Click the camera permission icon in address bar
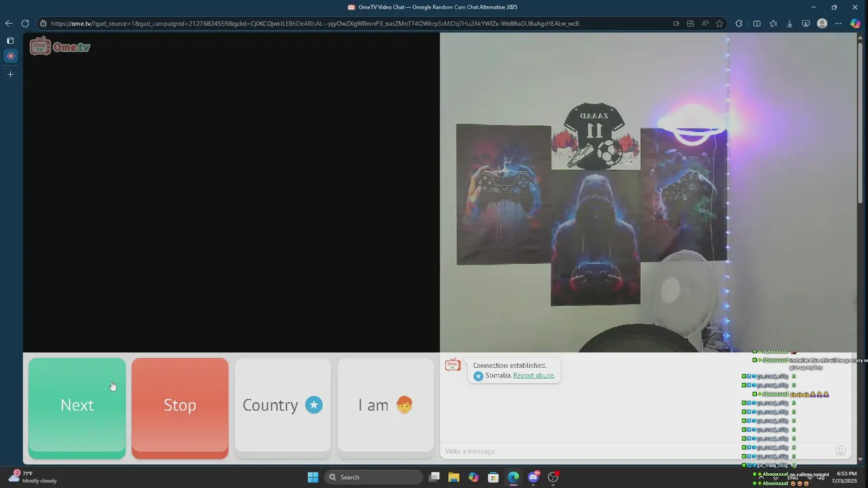The width and height of the screenshot is (868, 488). pos(676,24)
